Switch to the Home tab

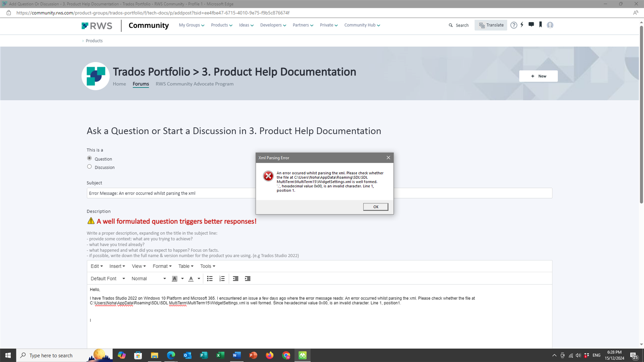[119, 84]
